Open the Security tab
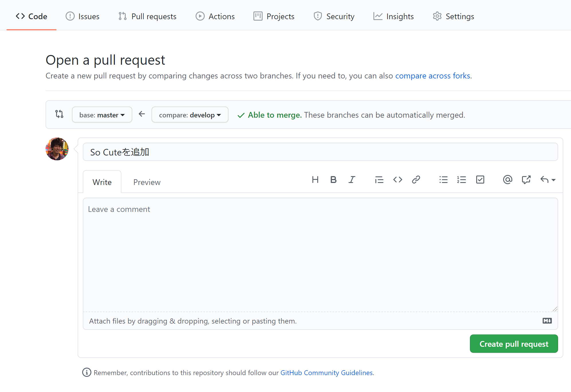The image size is (571, 392). 334,16
